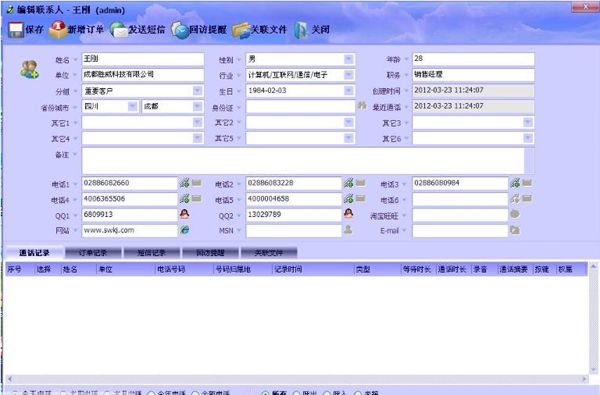Click the 淘宝旺旺 chat icon

(x=515, y=214)
